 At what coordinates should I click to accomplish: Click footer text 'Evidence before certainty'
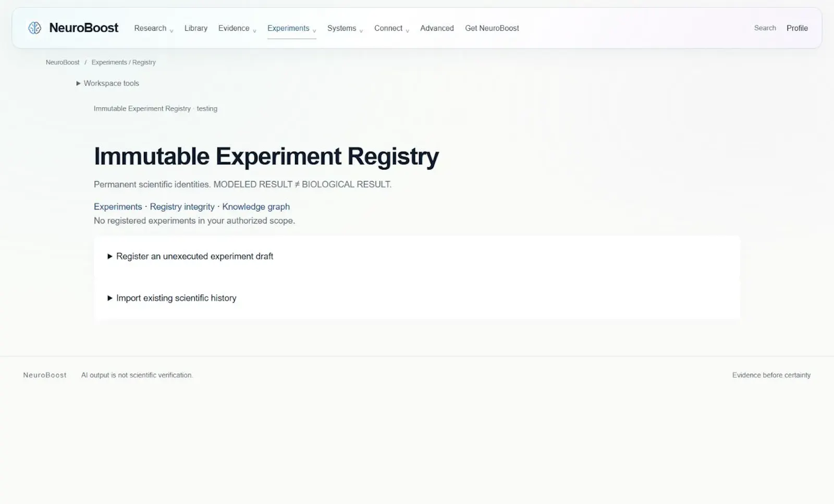coord(771,375)
